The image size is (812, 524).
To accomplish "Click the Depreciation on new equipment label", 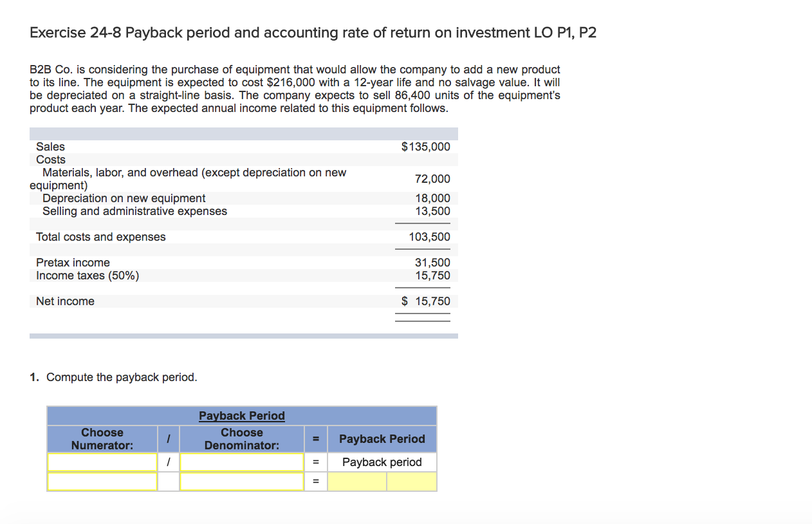I will [x=124, y=198].
